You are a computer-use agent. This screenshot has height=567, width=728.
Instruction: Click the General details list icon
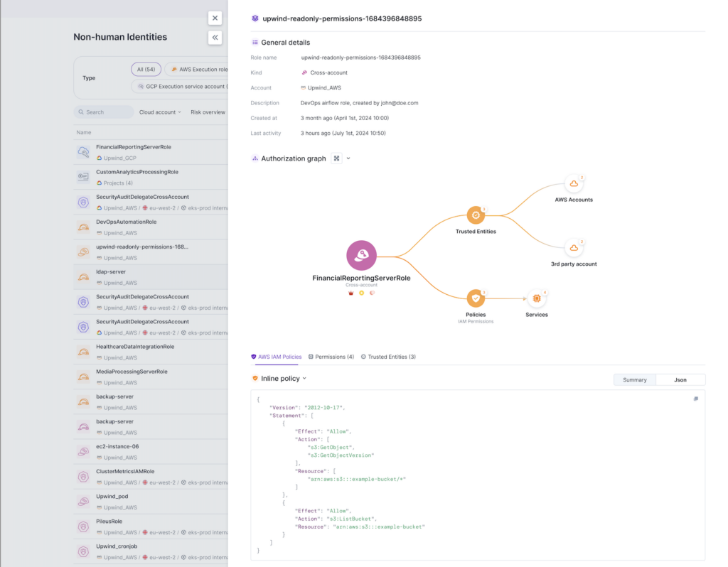[255, 42]
